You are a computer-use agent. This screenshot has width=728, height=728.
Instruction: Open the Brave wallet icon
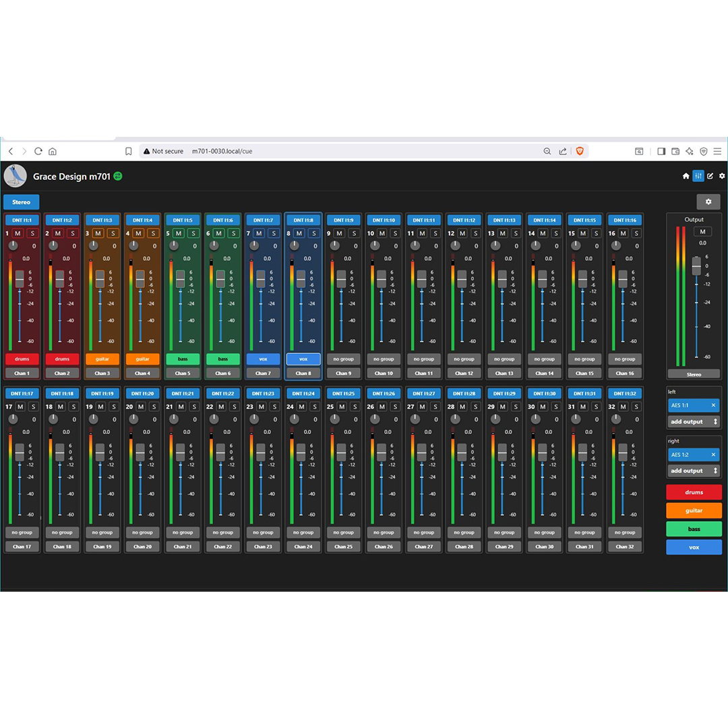click(x=675, y=152)
